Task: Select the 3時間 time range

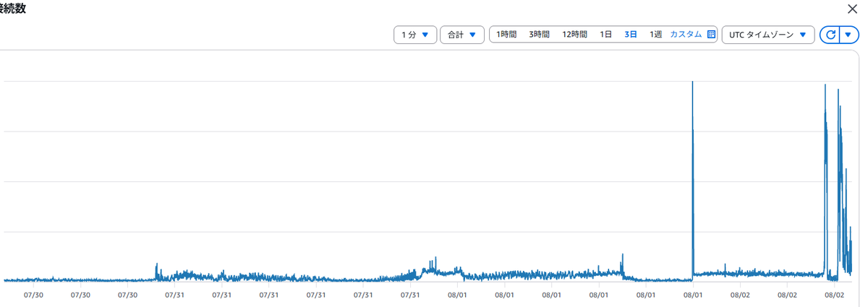Action: (x=539, y=35)
